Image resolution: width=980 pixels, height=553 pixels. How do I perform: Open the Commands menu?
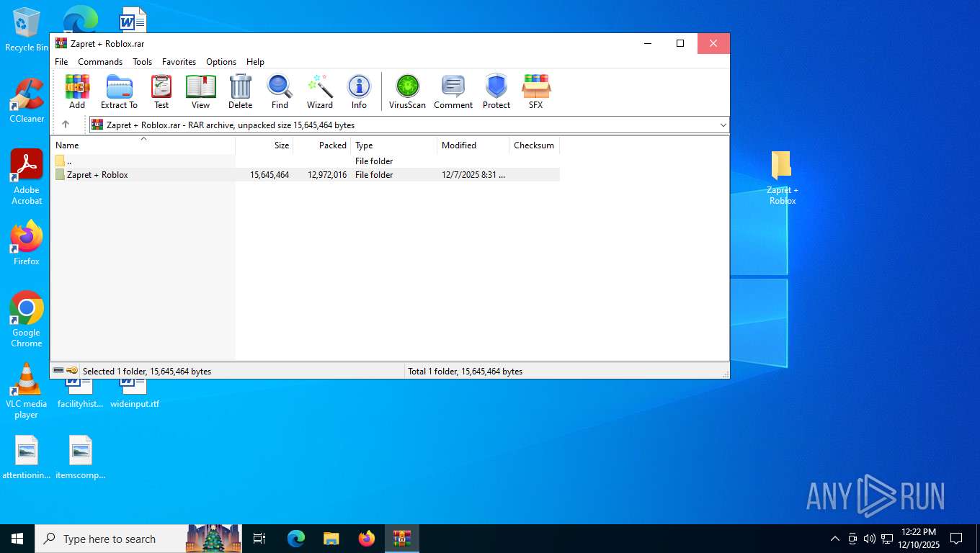tap(100, 62)
